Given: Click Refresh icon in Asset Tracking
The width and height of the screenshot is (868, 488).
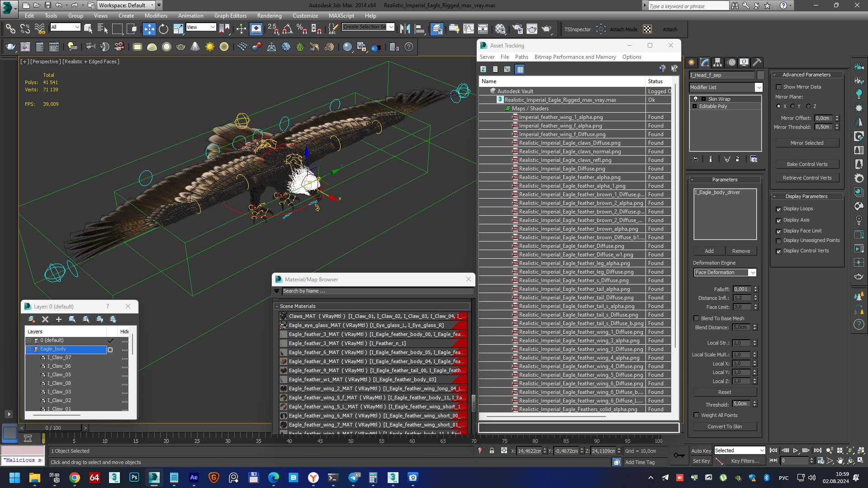Looking at the screenshot, I should pos(483,69).
